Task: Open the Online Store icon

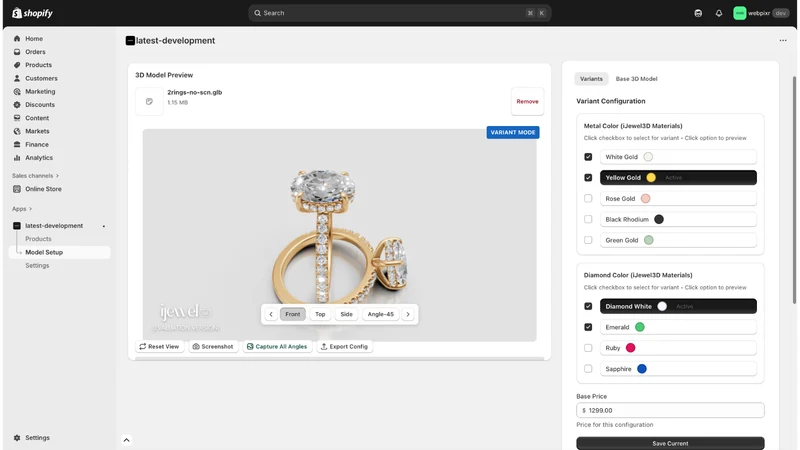Action: pyautogui.click(x=17, y=189)
